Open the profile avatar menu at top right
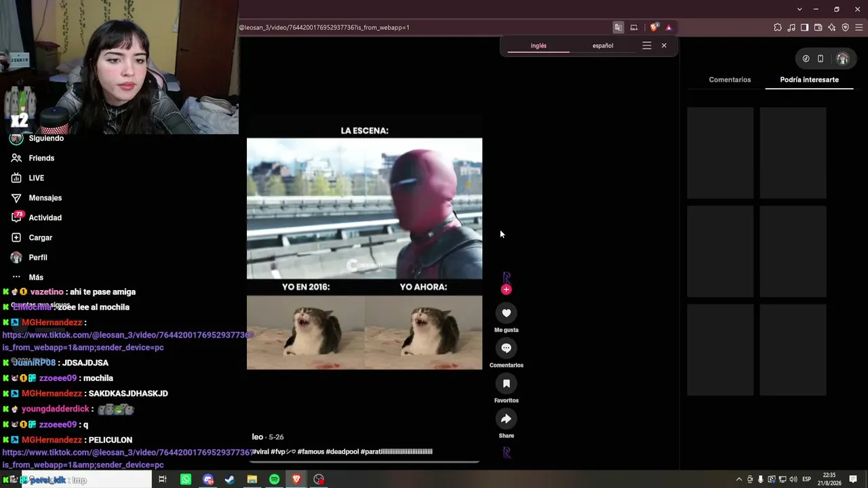 pos(843,59)
